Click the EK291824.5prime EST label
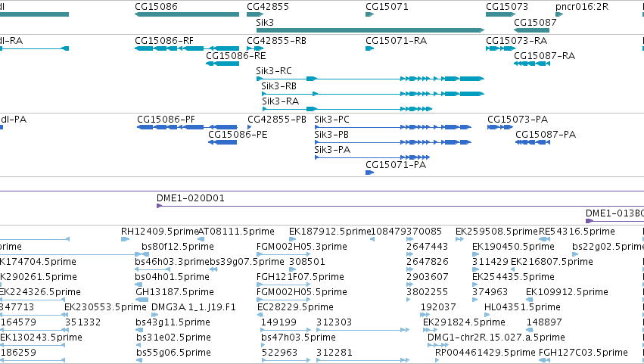This screenshot has width=644, height=364. tap(464, 323)
